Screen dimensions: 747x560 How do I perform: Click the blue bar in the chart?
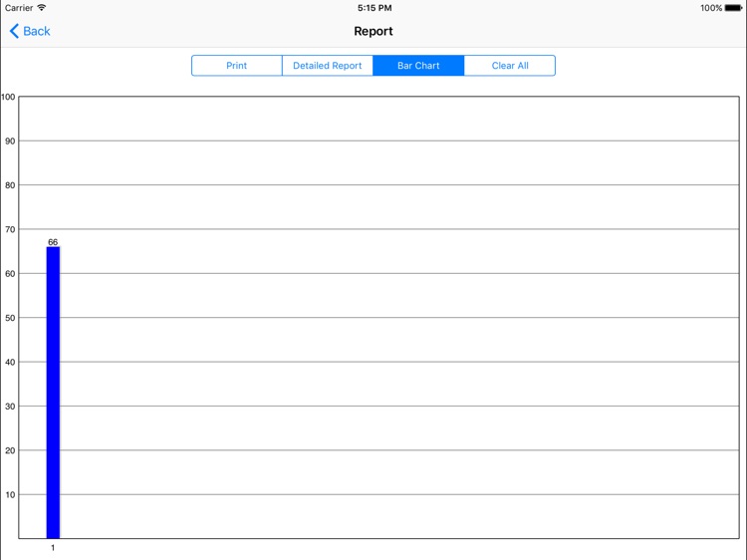click(x=53, y=393)
